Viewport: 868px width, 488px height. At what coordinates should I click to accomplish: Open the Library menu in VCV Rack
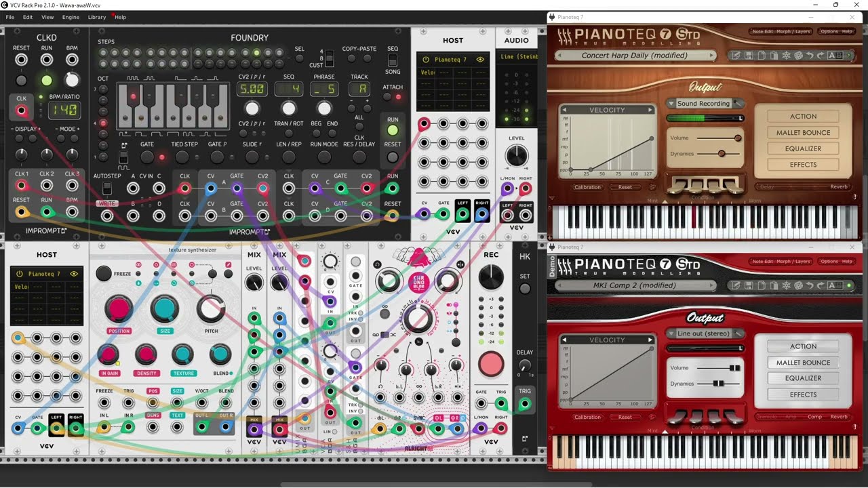97,17
